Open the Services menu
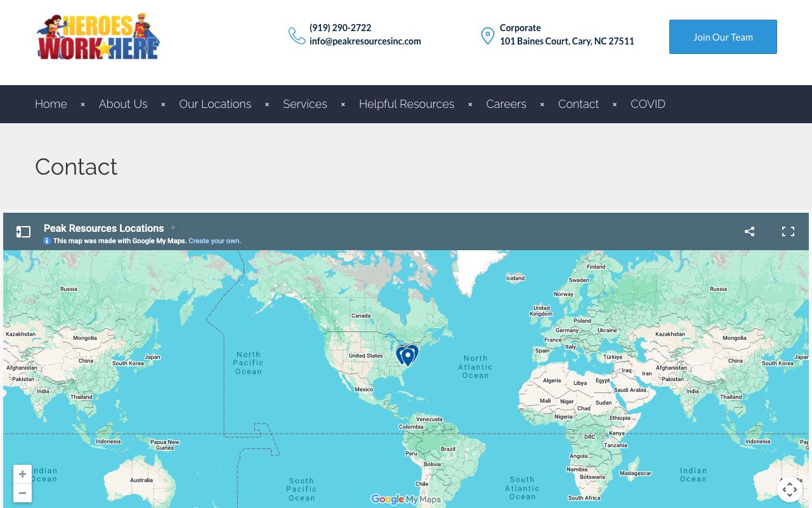Screen dimensions: 812x508 [305, 104]
